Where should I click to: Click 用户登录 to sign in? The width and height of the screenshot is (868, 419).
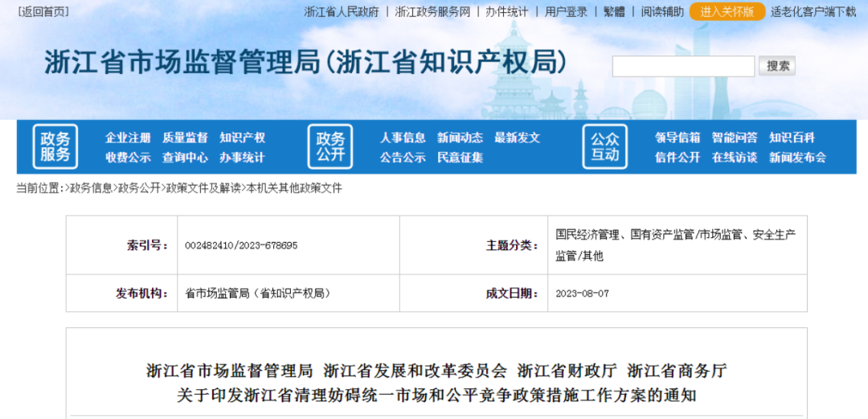567,11
